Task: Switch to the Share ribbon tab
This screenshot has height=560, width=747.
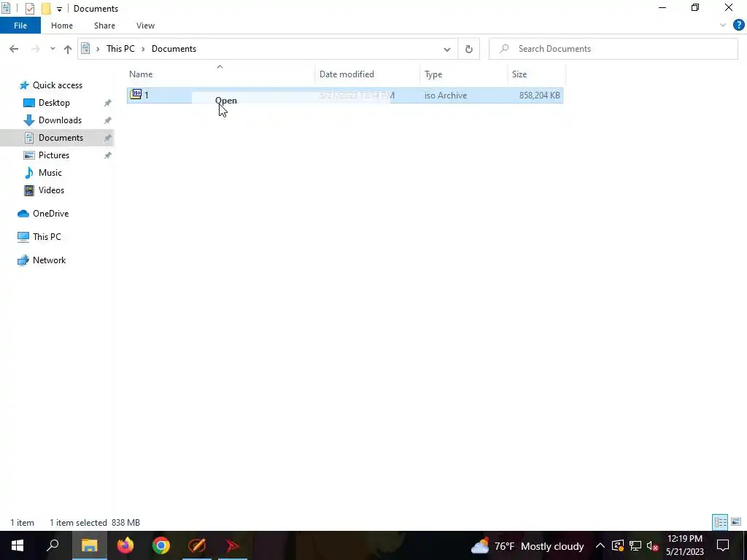Action: [x=104, y=26]
